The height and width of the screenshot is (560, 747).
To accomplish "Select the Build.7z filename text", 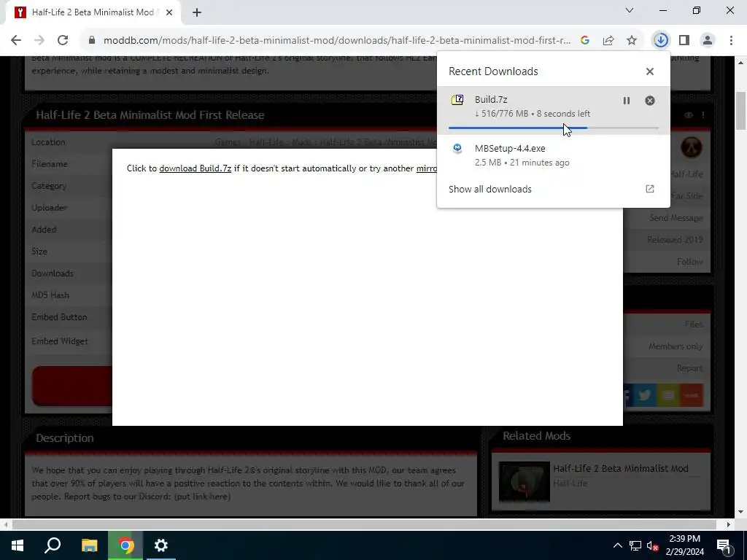I will point(491,99).
